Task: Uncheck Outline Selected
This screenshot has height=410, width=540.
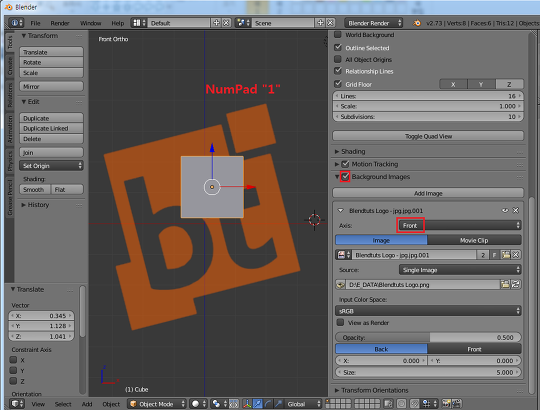Action: (338, 47)
